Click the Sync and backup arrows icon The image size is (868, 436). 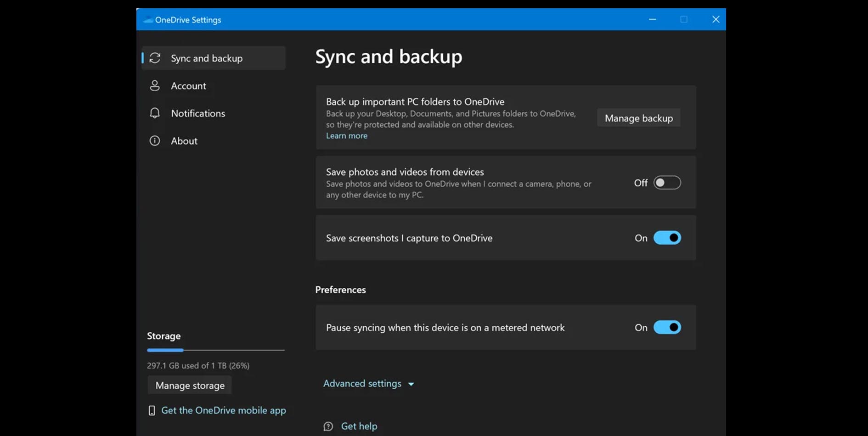[155, 58]
